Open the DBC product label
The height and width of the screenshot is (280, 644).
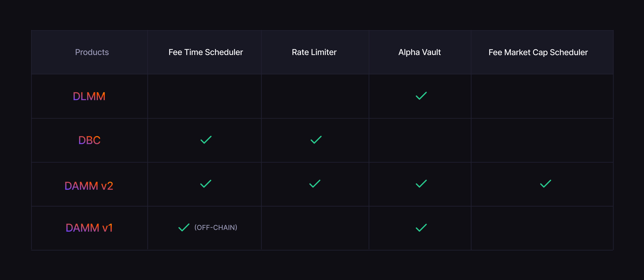(x=89, y=140)
